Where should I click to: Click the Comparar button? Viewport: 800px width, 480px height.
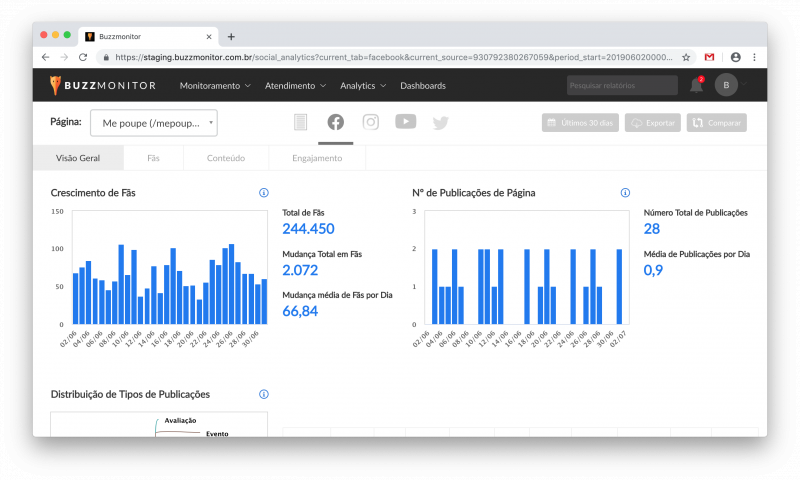pyautogui.click(x=716, y=123)
